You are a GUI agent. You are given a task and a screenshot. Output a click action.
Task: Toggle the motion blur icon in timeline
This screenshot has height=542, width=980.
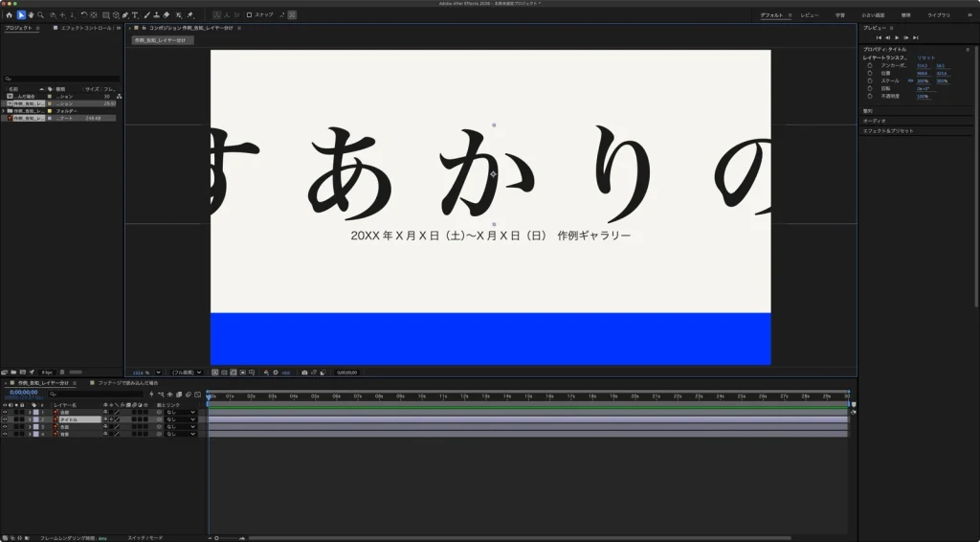(x=189, y=395)
